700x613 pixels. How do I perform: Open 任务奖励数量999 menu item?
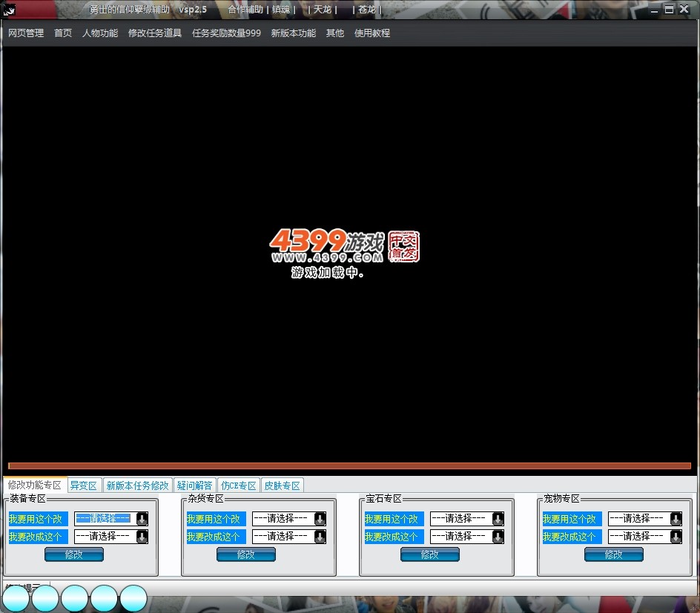226,33
